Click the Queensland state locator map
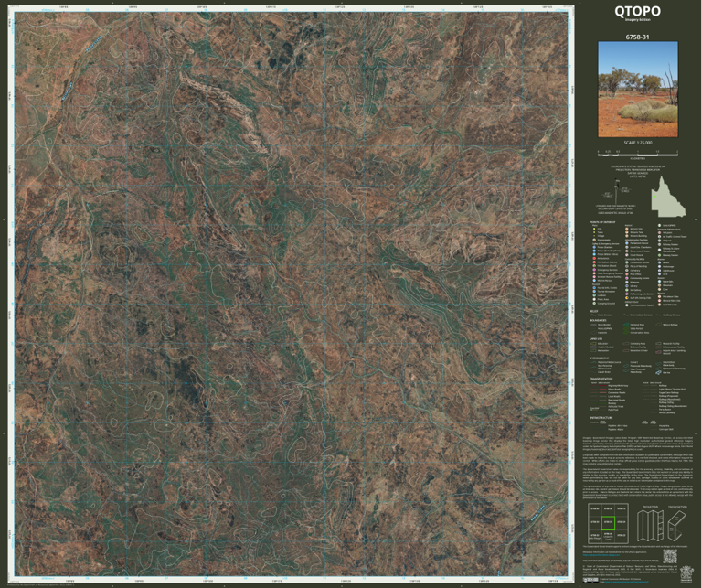Viewport: 702px width, 588px height. pyautogui.click(x=668, y=196)
